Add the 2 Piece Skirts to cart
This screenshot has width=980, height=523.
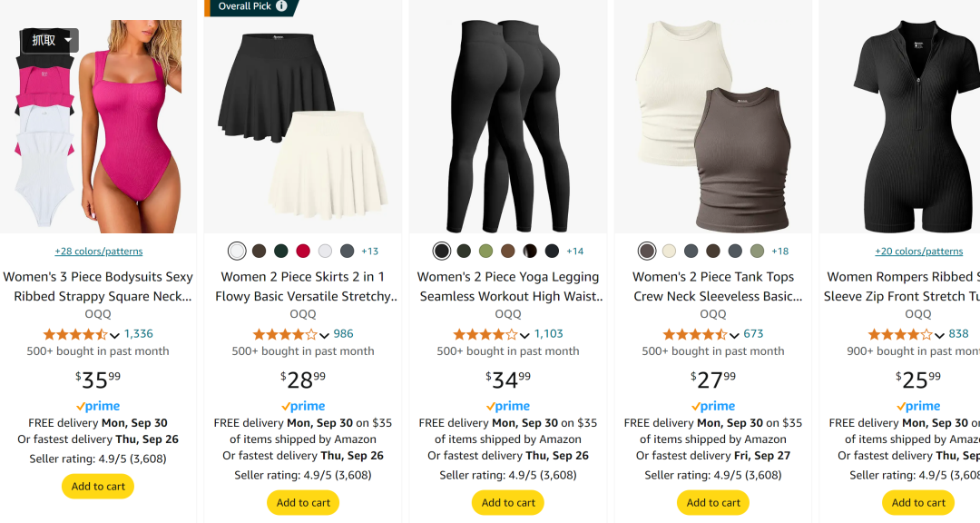[x=303, y=503]
